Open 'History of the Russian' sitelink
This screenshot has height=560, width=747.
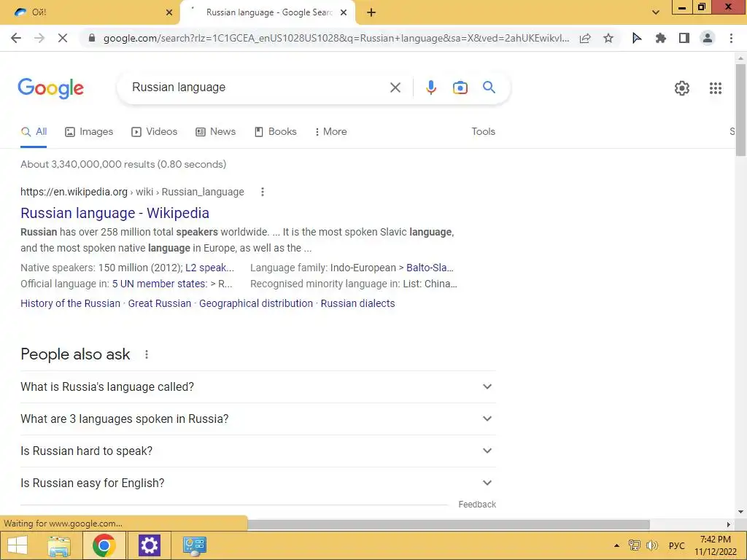pyautogui.click(x=71, y=303)
